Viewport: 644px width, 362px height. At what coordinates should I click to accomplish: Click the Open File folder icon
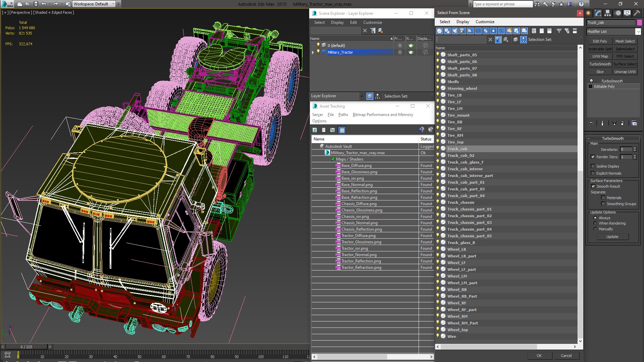[x=28, y=4]
